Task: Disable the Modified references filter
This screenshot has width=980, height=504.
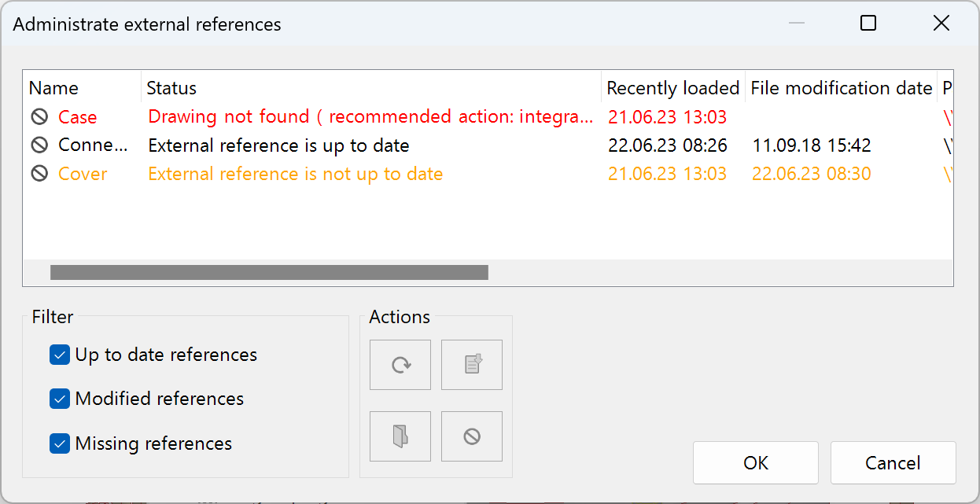Action: click(60, 399)
